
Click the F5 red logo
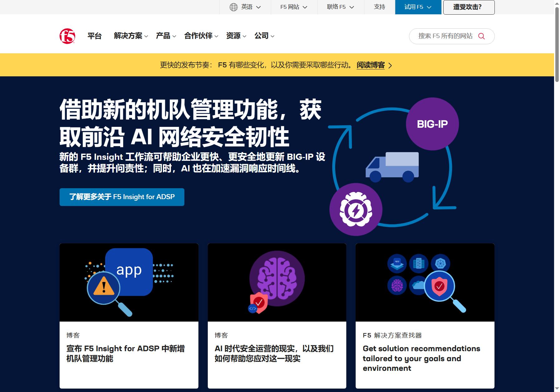pos(67,36)
